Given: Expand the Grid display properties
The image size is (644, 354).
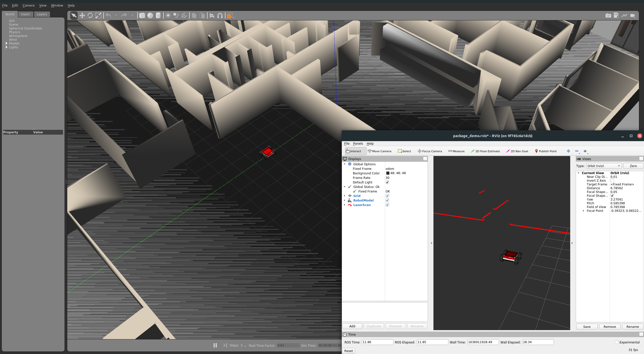Looking at the screenshot, I should (x=345, y=196).
